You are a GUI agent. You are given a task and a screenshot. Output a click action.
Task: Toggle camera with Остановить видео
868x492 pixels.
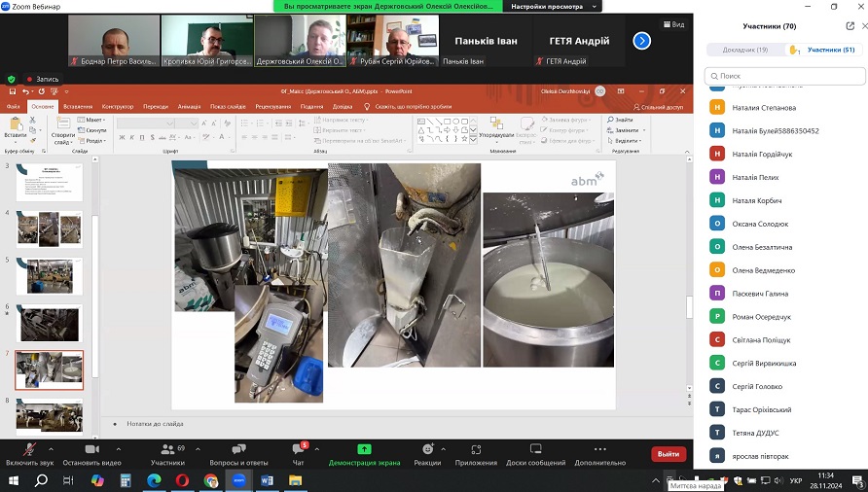(91, 453)
